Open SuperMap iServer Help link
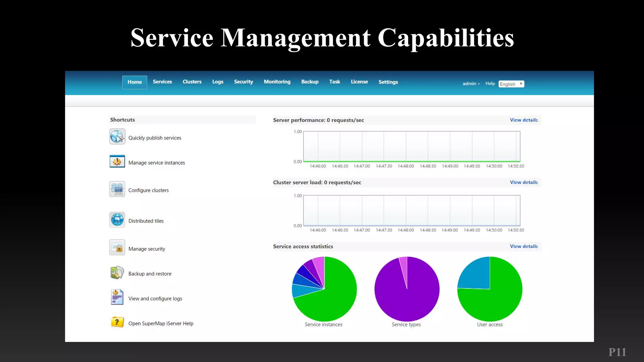This screenshot has width=644, height=362. point(161,323)
